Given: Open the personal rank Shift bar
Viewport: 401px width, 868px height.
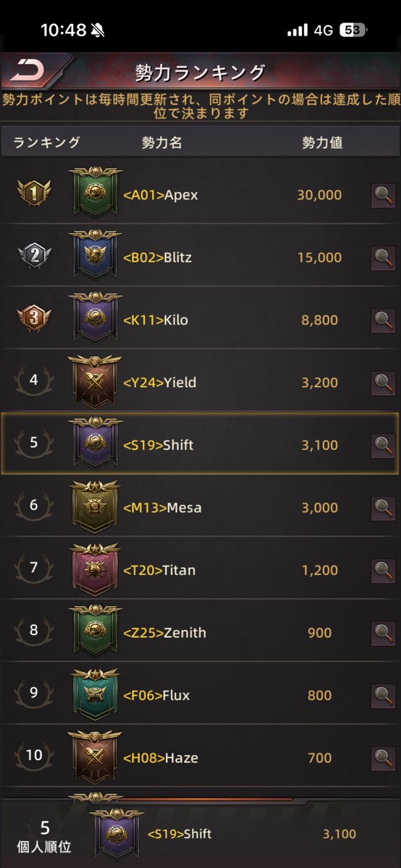Looking at the screenshot, I should click(x=200, y=833).
